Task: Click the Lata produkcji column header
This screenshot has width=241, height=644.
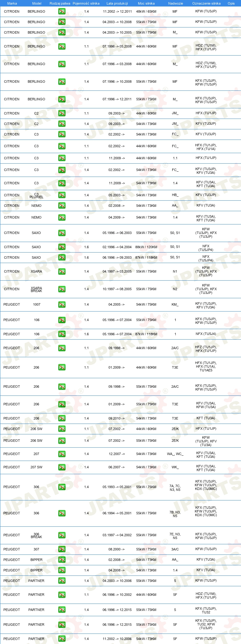Action: click(x=117, y=3)
